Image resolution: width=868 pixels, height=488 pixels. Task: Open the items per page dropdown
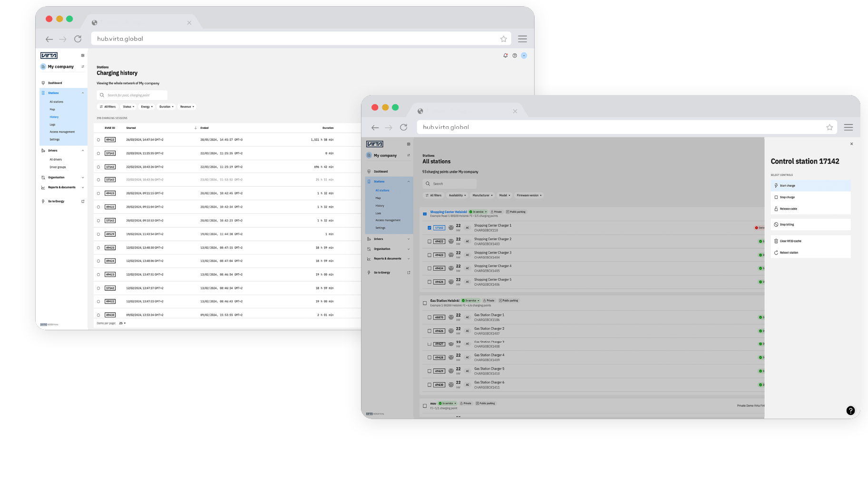click(x=122, y=323)
